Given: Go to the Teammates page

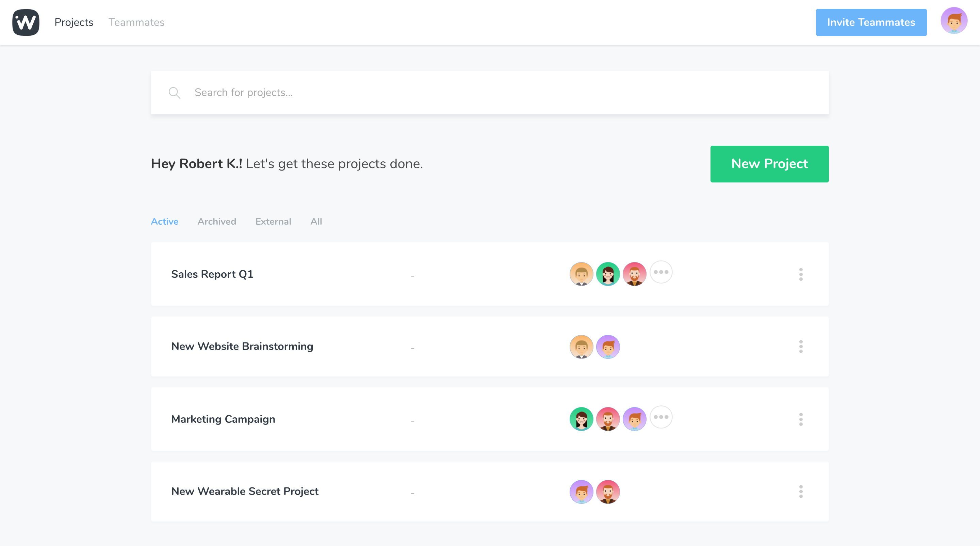Looking at the screenshot, I should [x=136, y=22].
